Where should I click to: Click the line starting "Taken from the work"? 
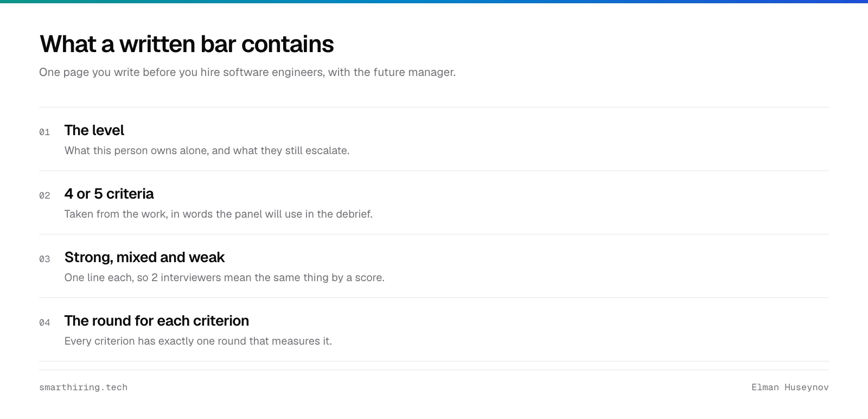pyautogui.click(x=219, y=214)
